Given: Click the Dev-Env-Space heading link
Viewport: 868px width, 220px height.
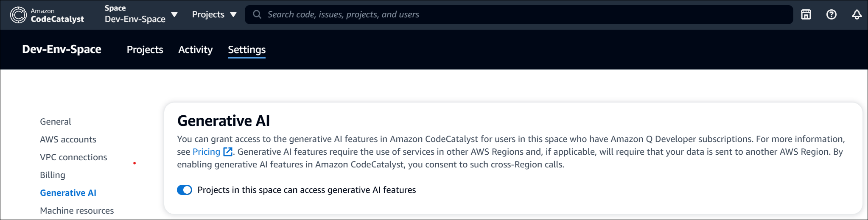Looking at the screenshot, I should (x=62, y=49).
